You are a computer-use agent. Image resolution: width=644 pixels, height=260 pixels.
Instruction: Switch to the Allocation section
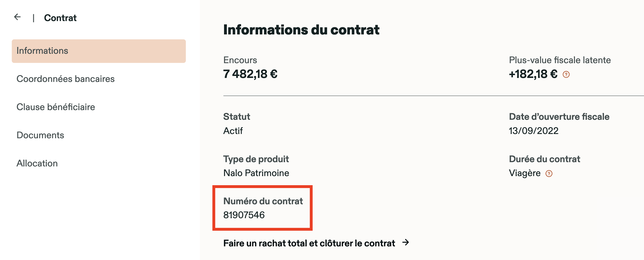(37, 163)
